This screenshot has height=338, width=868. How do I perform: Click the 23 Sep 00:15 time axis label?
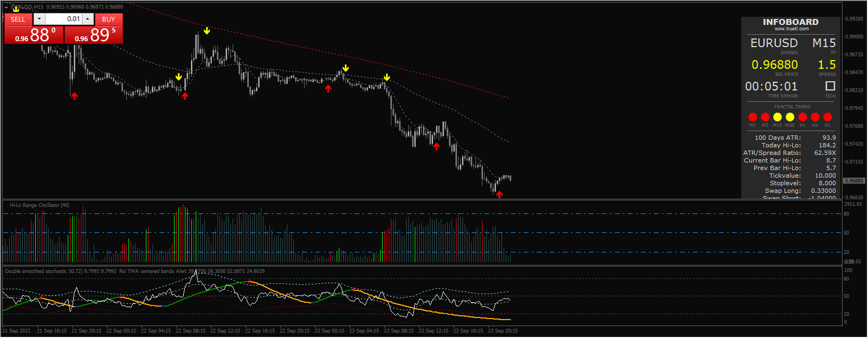[x=329, y=331]
